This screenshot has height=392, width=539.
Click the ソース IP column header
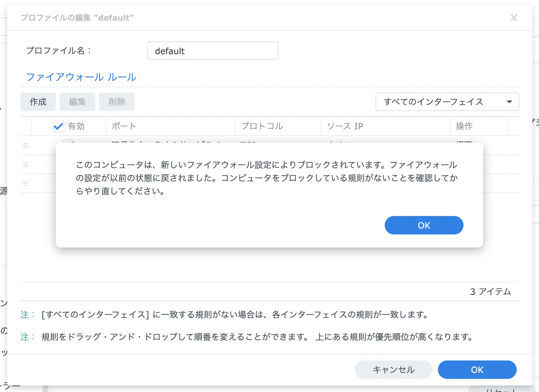click(x=385, y=126)
